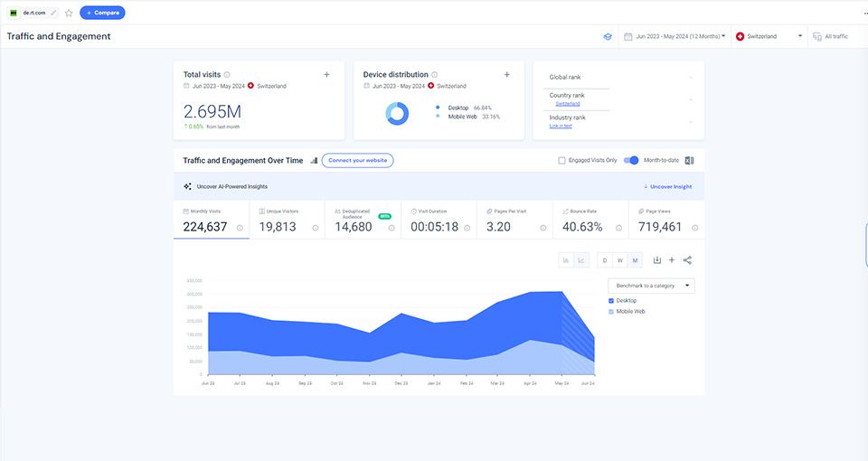Image resolution: width=868 pixels, height=461 pixels.
Task: Open the date range dropdown Jun 2023 - May 2024
Action: point(680,37)
